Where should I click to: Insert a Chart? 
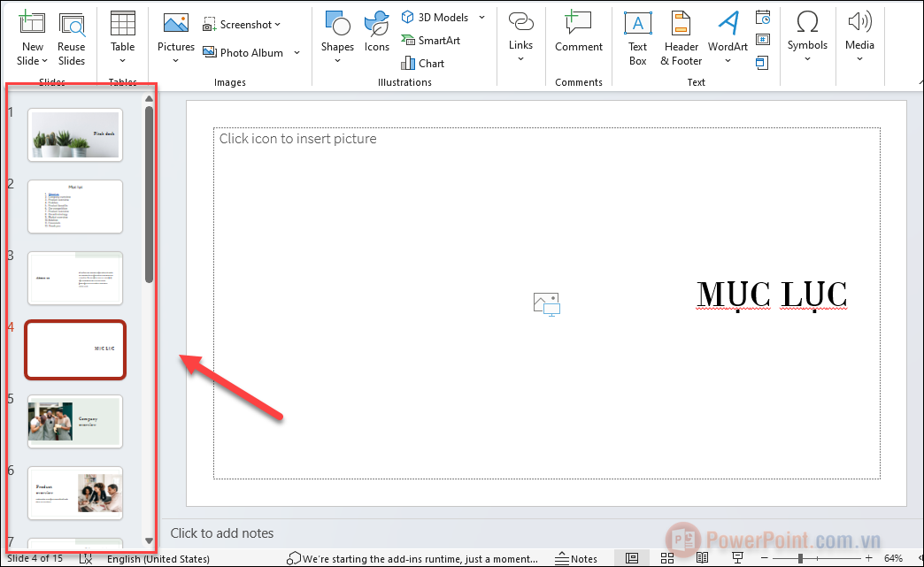point(422,63)
